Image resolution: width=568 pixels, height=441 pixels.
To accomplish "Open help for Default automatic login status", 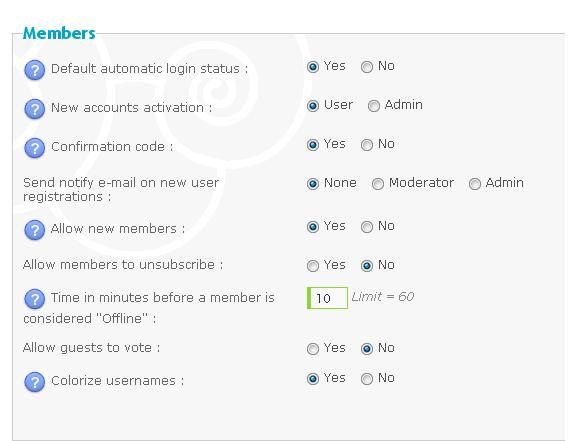I will (x=34, y=70).
